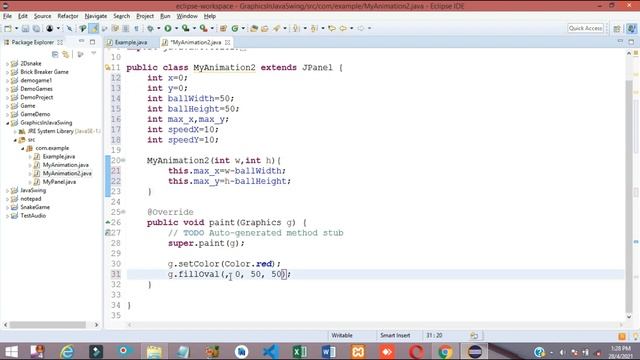The height and width of the screenshot is (360, 640).
Task: Click the Next Annotation toolbar icon
Action: (x=296, y=28)
